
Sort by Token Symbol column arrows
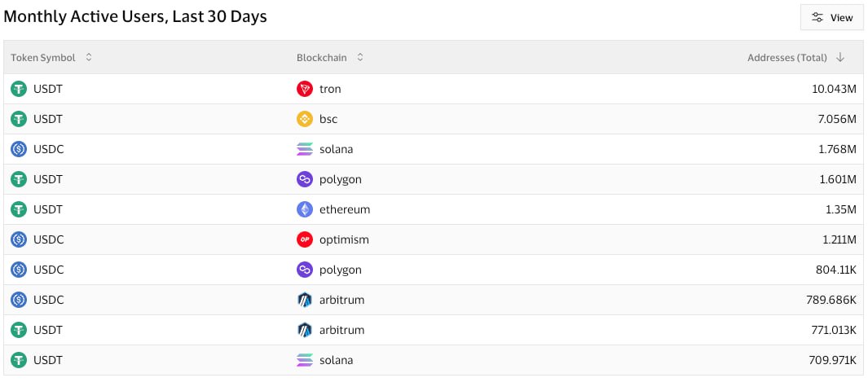(x=89, y=58)
